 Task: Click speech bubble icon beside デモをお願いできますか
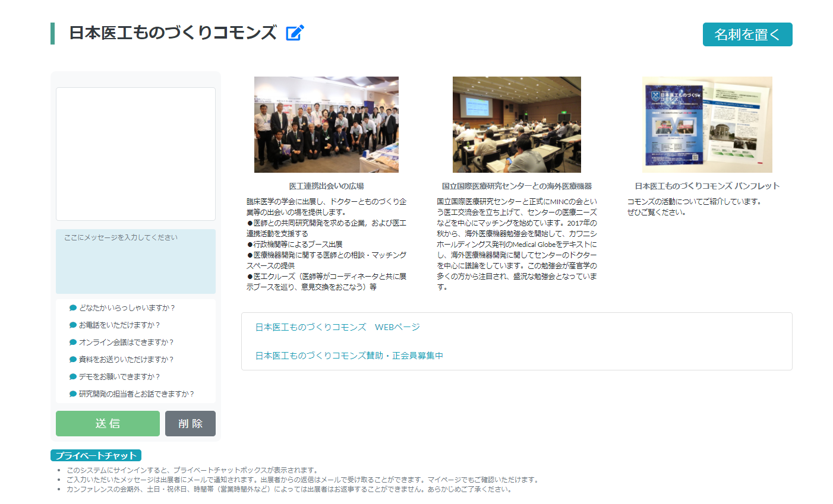tap(73, 377)
